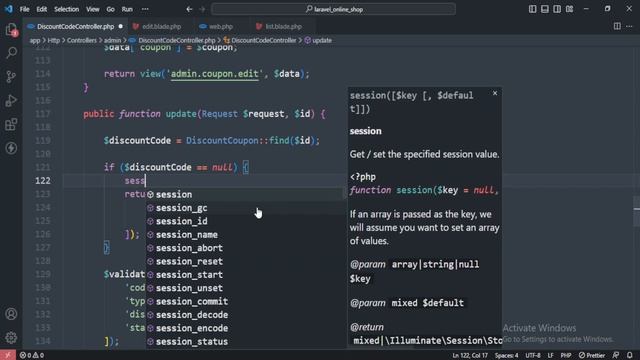This screenshot has height=360, width=640.
Task: Click line number 119 in gutter
Action: click(x=43, y=140)
